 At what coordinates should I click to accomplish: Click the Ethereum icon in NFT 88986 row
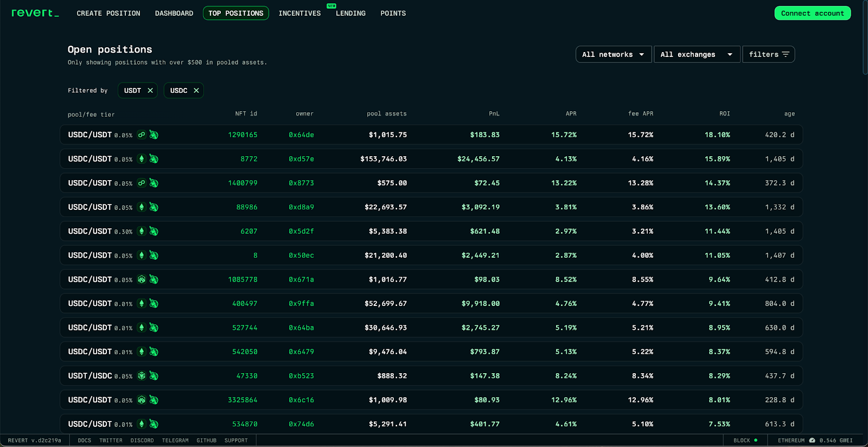point(142,207)
